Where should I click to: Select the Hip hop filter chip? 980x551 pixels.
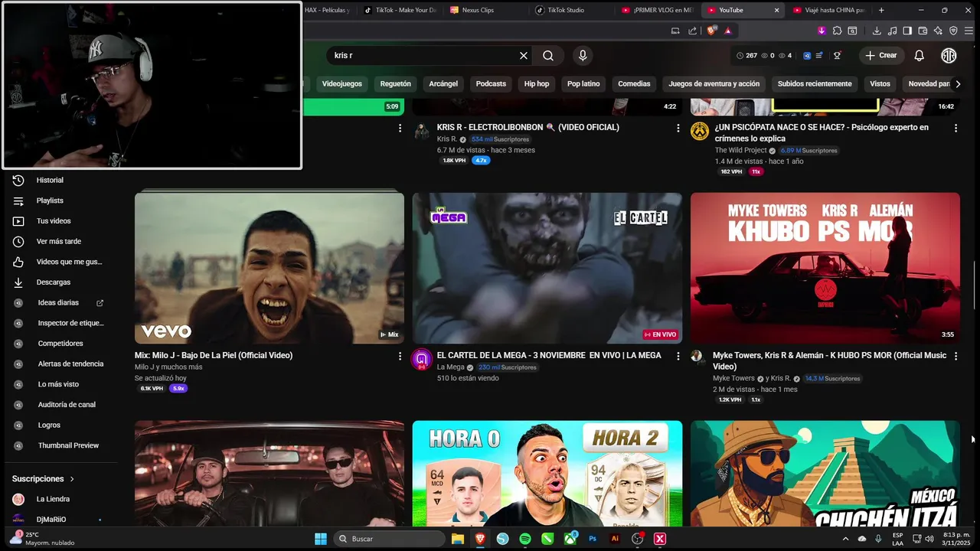click(537, 84)
